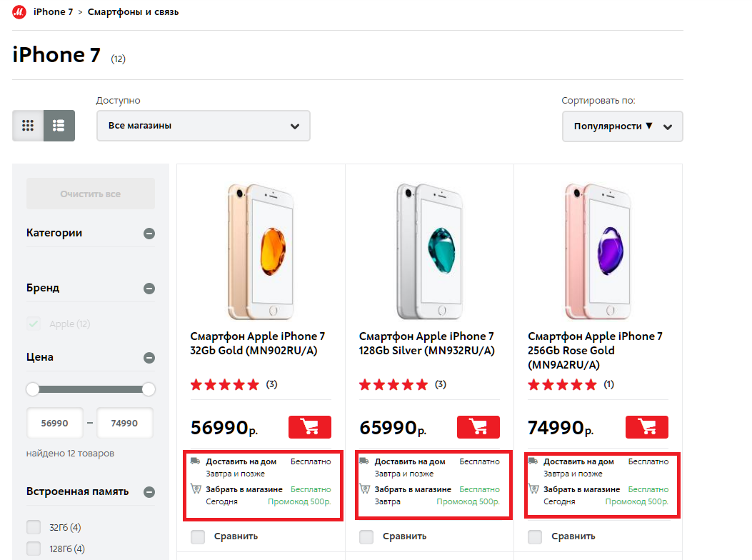
Task: Switch to grid view layout icon
Action: 28,126
